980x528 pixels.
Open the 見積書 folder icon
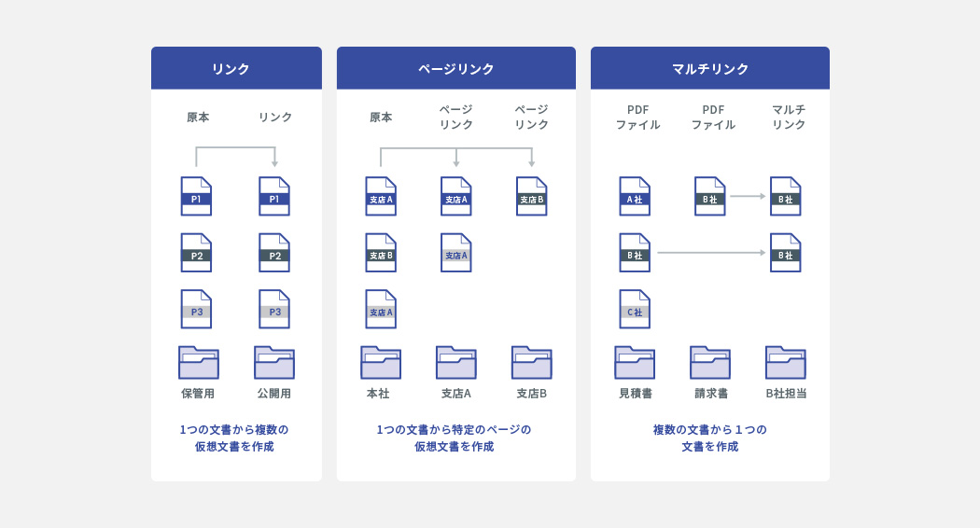click(635, 362)
